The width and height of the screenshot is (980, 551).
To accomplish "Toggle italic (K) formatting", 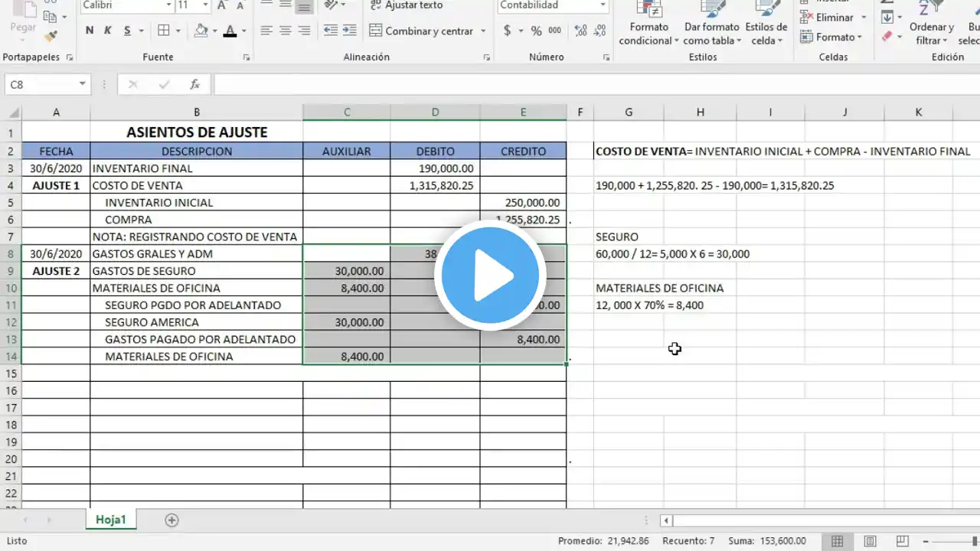I will pos(108,31).
